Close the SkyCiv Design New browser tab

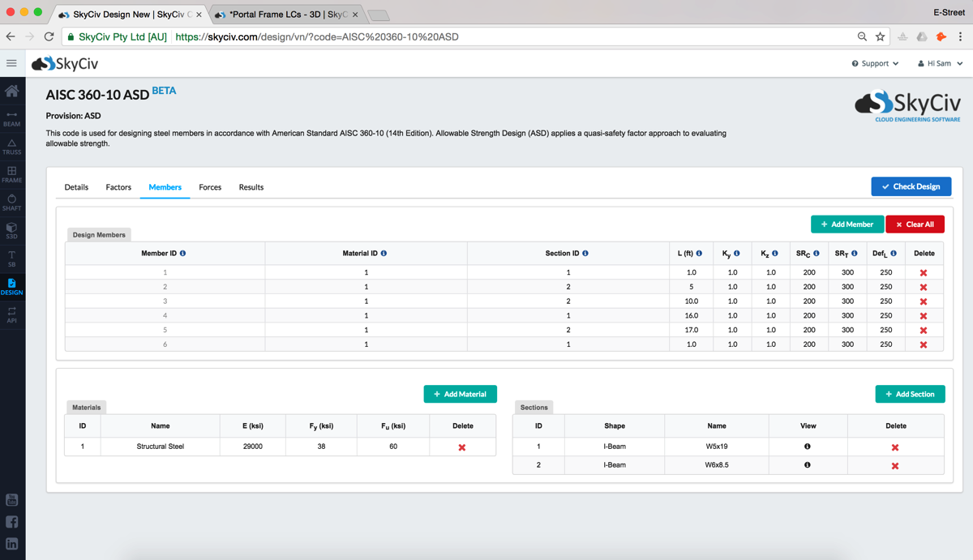[199, 15]
